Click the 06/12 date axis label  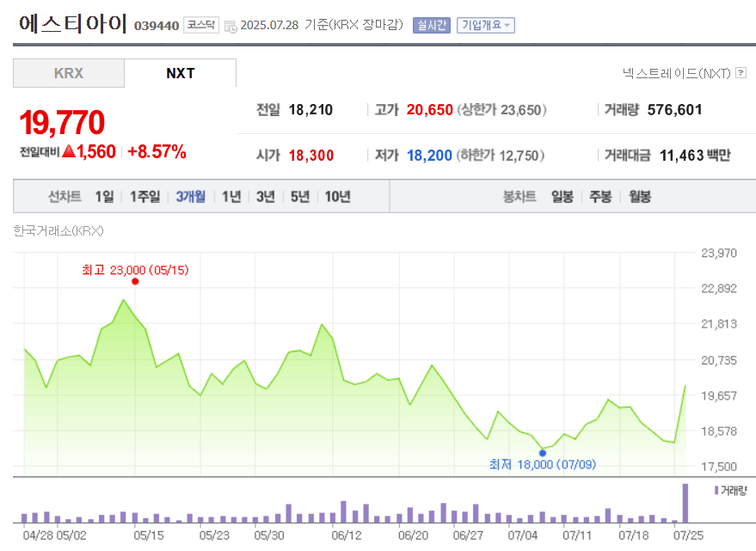[347, 535]
